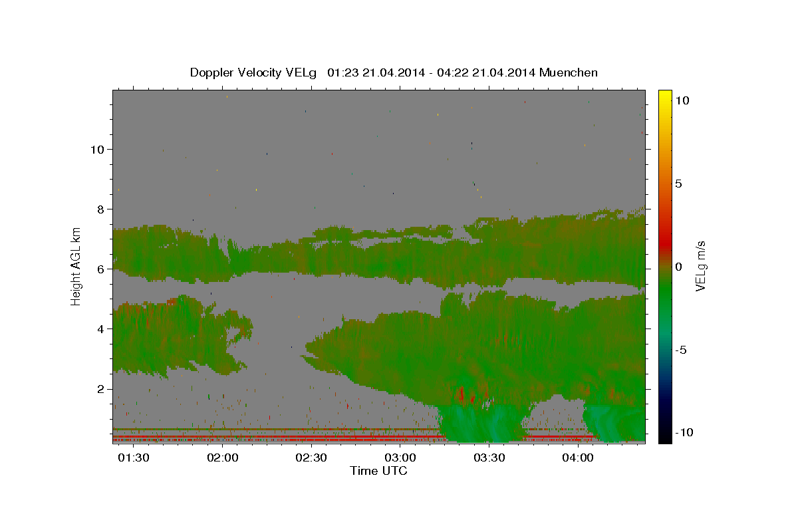Click the 03:30 time tick label
798x532 pixels.
[x=489, y=458]
